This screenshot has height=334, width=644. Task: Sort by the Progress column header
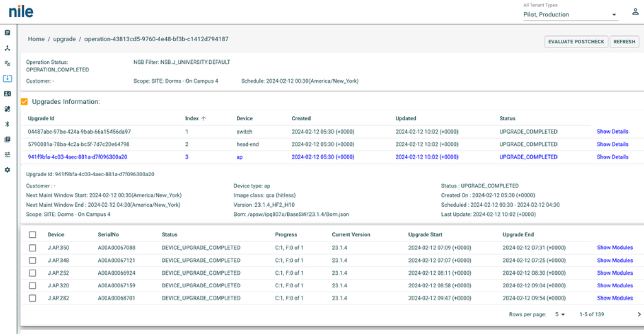pos(286,235)
